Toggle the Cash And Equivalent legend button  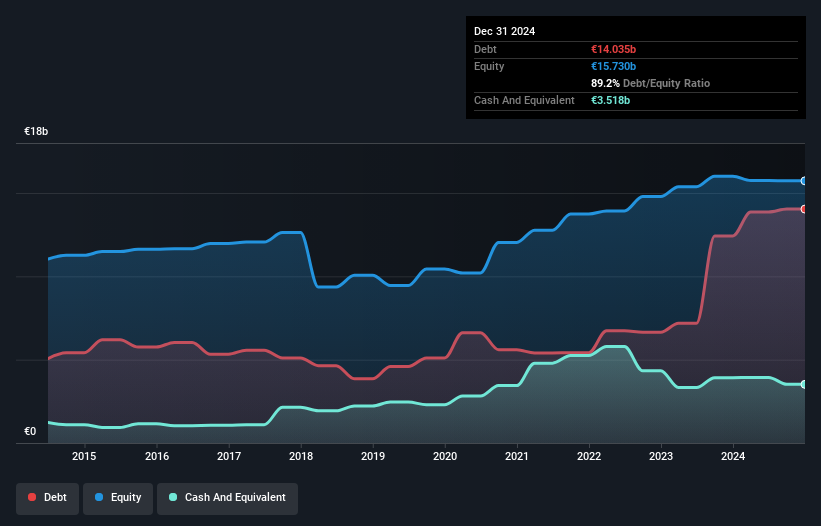tap(227, 498)
